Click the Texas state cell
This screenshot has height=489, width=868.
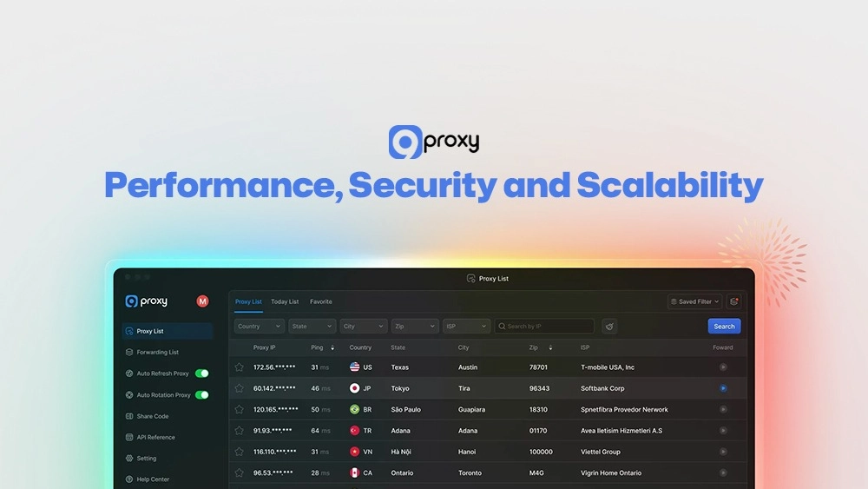click(399, 367)
